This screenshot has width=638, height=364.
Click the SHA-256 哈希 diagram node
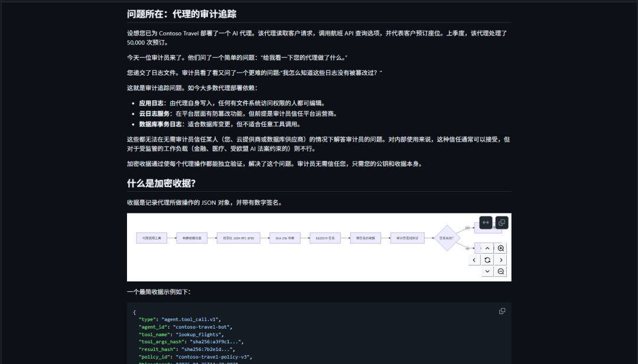pyautogui.click(x=285, y=238)
